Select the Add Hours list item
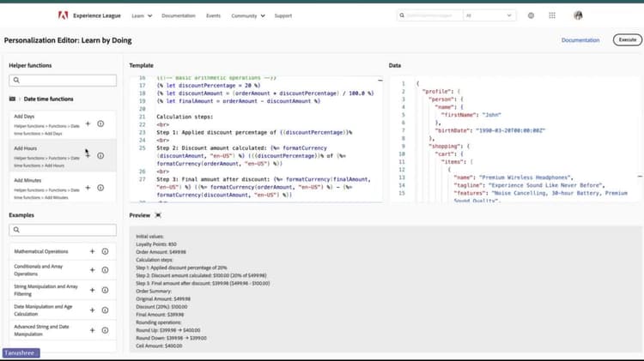 point(63,155)
